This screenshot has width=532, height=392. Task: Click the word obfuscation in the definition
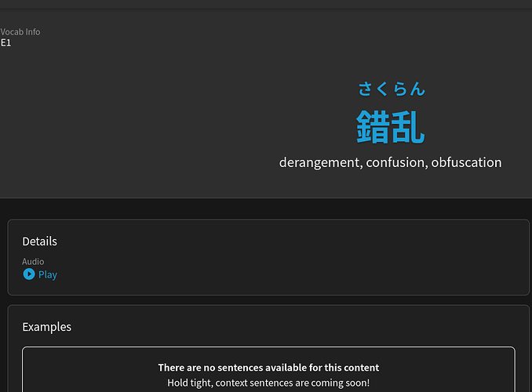(466, 162)
